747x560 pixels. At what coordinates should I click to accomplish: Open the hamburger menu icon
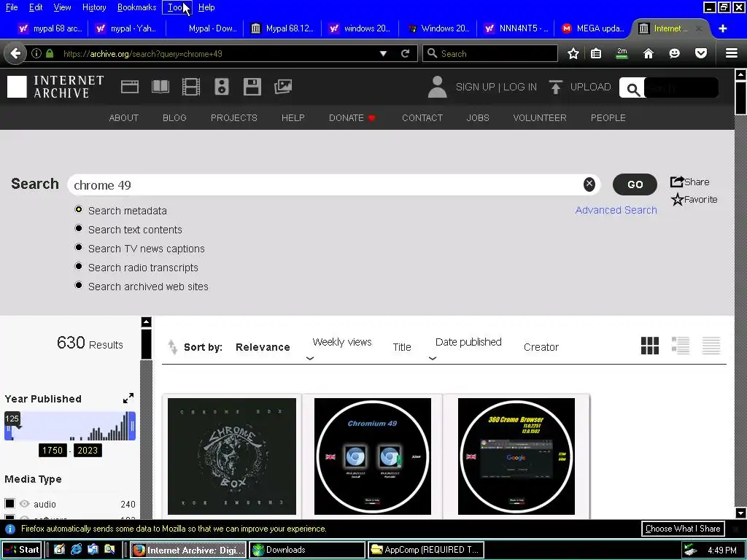click(x=731, y=53)
